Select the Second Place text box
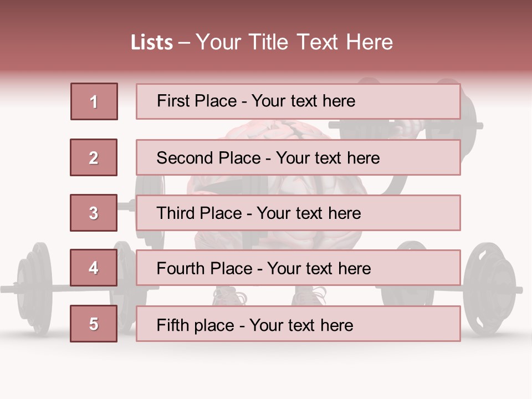 click(x=298, y=157)
